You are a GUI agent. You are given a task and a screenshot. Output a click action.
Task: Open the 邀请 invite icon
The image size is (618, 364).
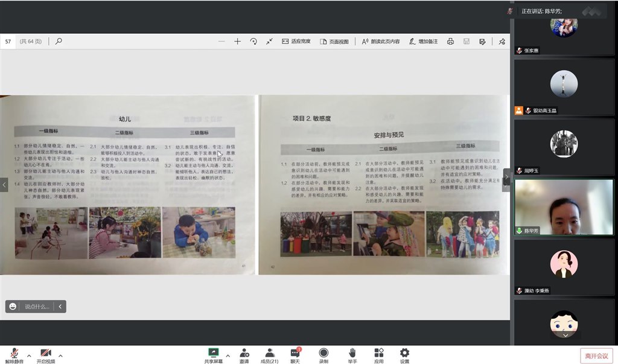(x=244, y=356)
